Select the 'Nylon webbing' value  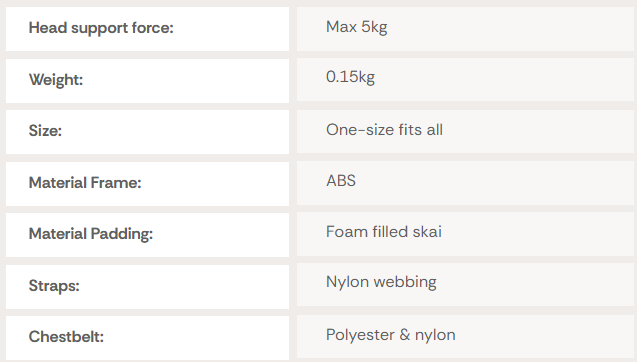[381, 282]
